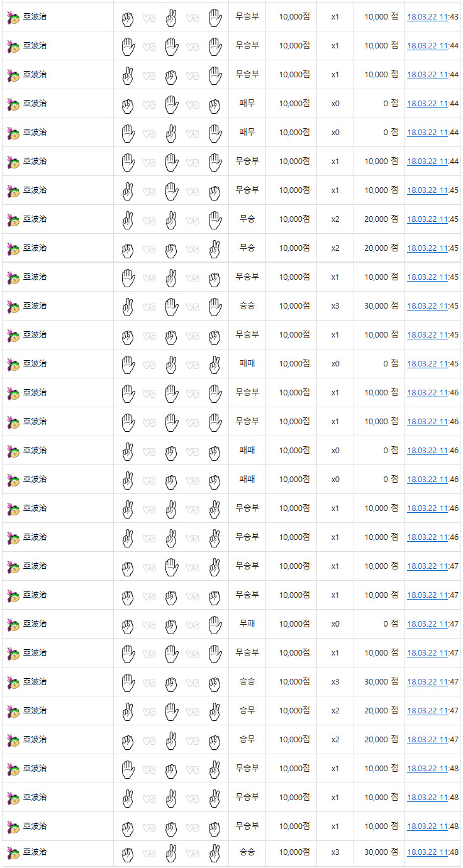
Task: Click first rock hand in rock-paper-rock 패무 row
Action: click(x=128, y=104)
